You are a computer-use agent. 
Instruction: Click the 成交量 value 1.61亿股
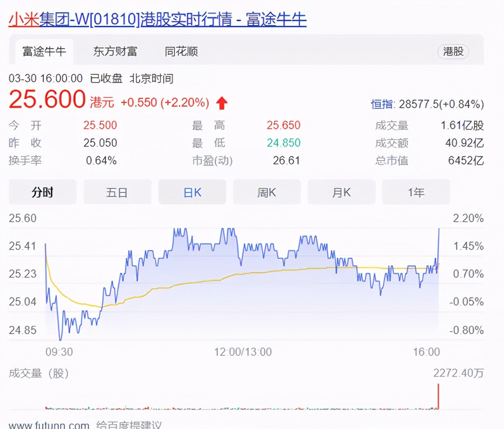(x=462, y=126)
